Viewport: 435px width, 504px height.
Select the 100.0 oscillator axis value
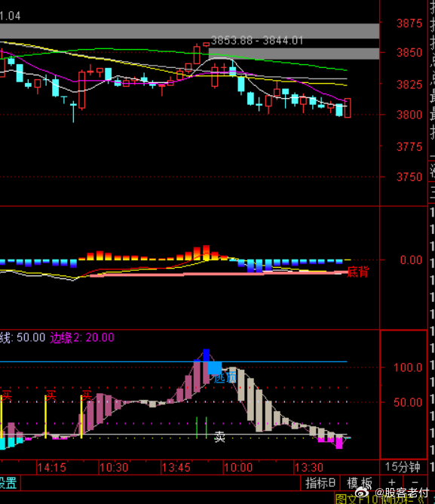pos(408,367)
